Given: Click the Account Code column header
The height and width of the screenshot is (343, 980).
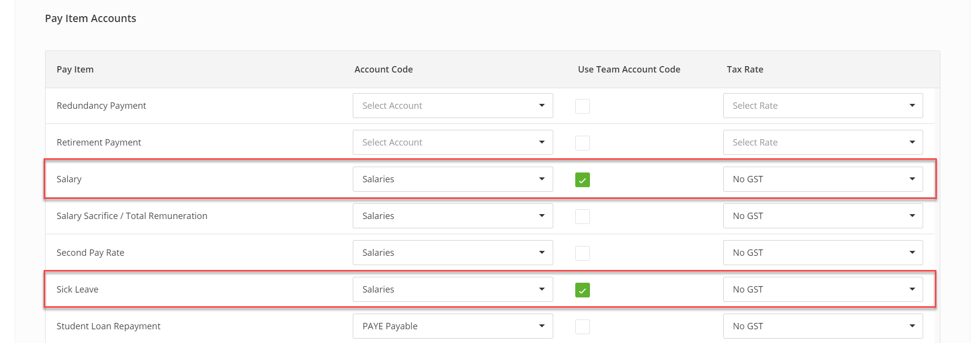Looking at the screenshot, I should [384, 70].
